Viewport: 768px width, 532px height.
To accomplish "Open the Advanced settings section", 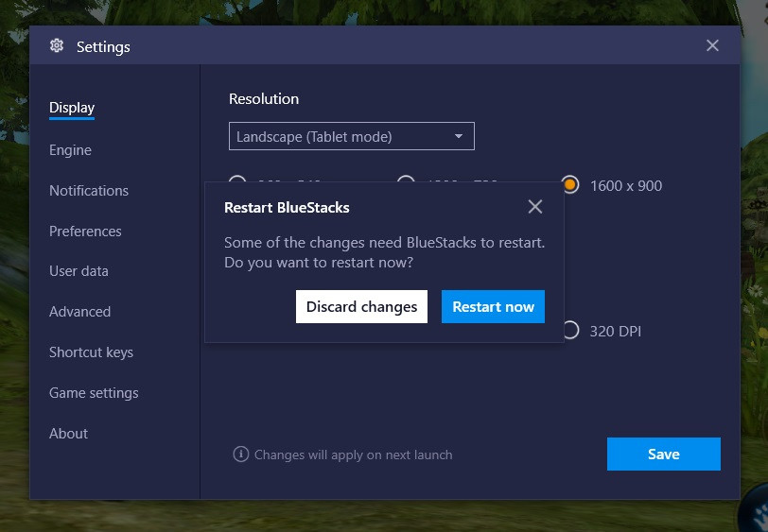I will pos(79,312).
